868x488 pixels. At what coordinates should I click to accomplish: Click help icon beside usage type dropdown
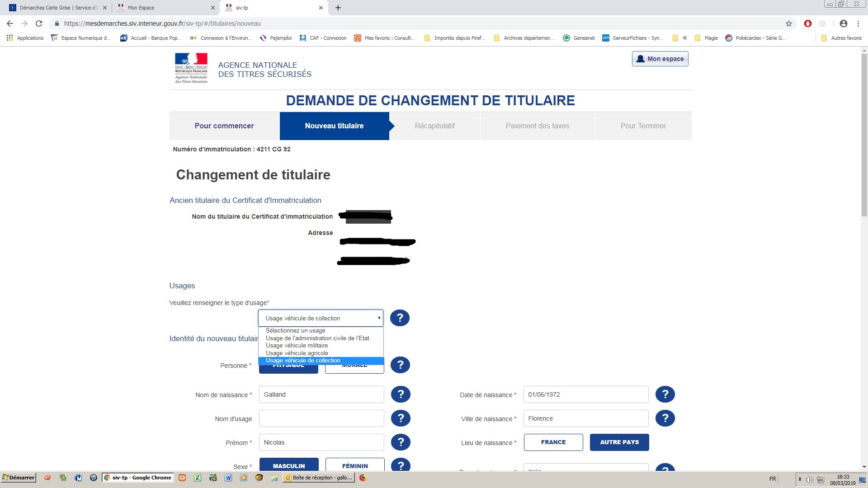pos(400,318)
